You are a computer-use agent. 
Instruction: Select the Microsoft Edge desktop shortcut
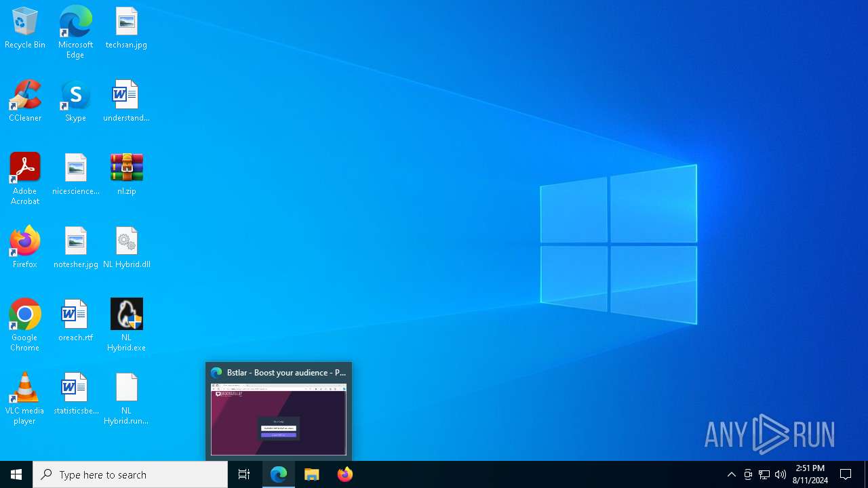coord(75,33)
